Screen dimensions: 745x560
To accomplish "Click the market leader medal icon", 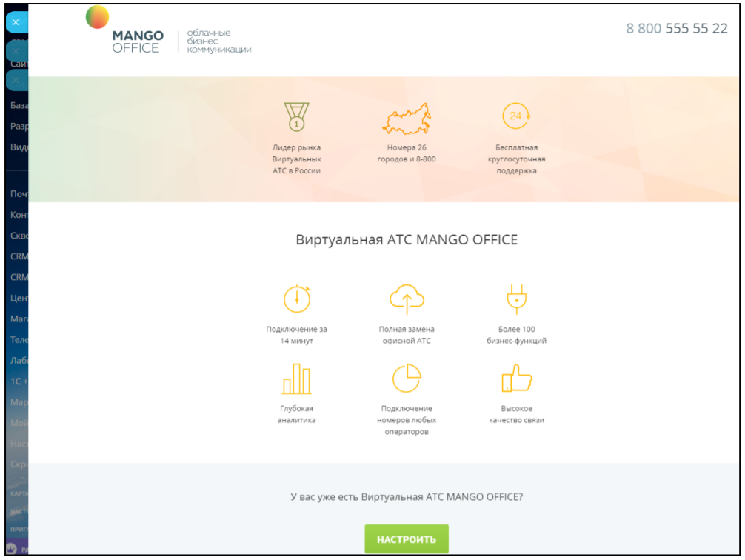I will tap(296, 117).
